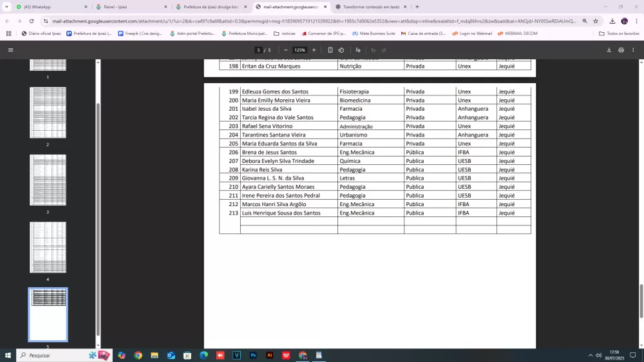Click the fit to page icon
Image resolution: width=644 pixels, height=362 pixels.
tap(330, 50)
